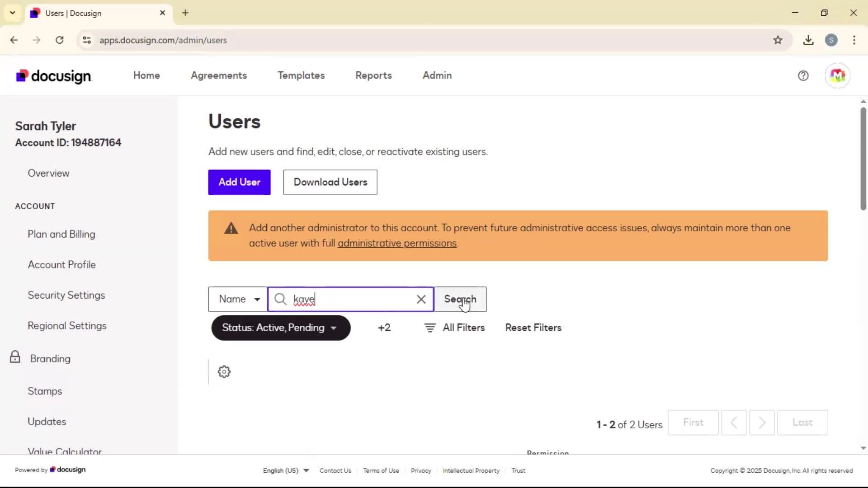868x488 pixels.
Task: Open the Agreements menu
Action: pos(219,75)
